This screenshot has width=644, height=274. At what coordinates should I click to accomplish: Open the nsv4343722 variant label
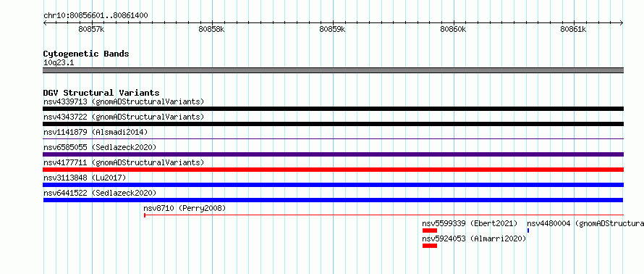(124, 117)
